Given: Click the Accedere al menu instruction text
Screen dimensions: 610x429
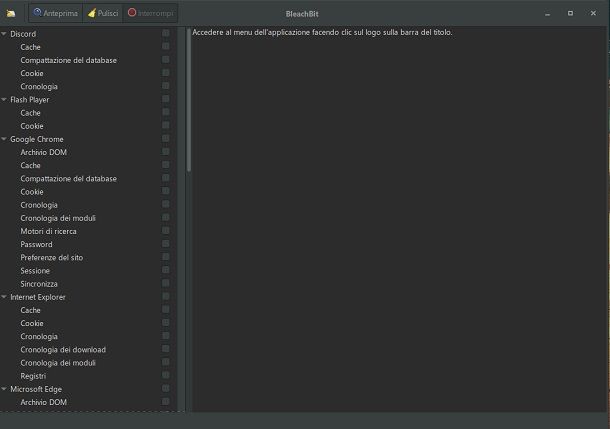Looking at the screenshot, I should pyautogui.click(x=322, y=32).
